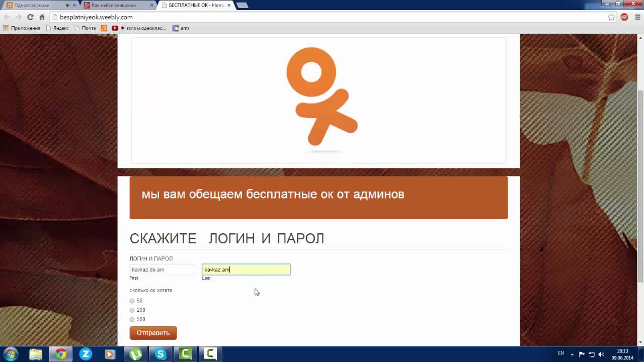Go to the Home page icon
Image resolution: width=644 pixels, height=362 pixels.
42,17
